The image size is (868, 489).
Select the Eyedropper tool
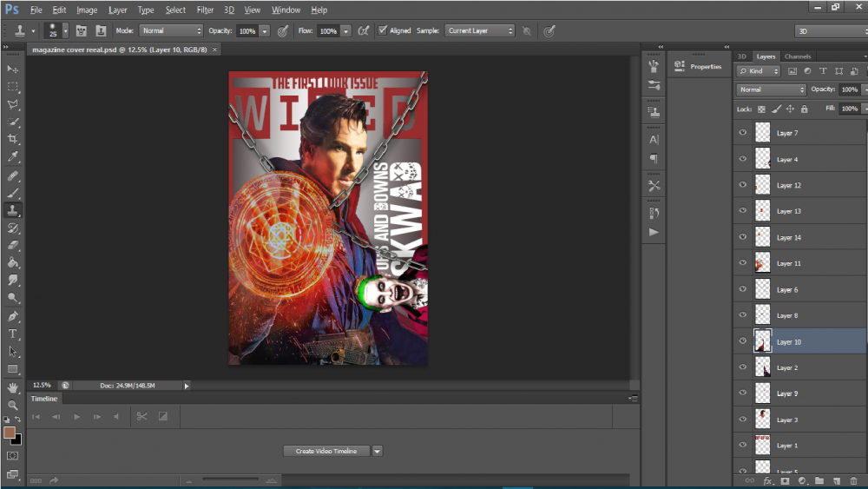pos(13,156)
